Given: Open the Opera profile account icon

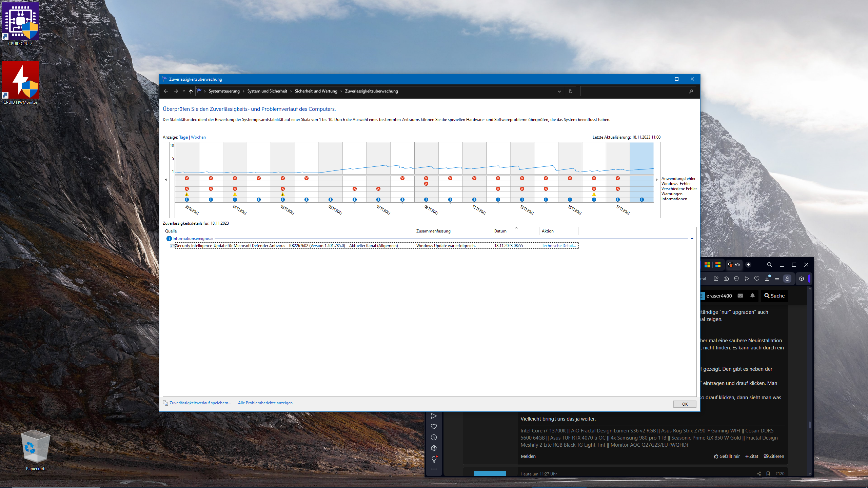Looking at the screenshot, I should pyautogui.click(x=787, y=279).
